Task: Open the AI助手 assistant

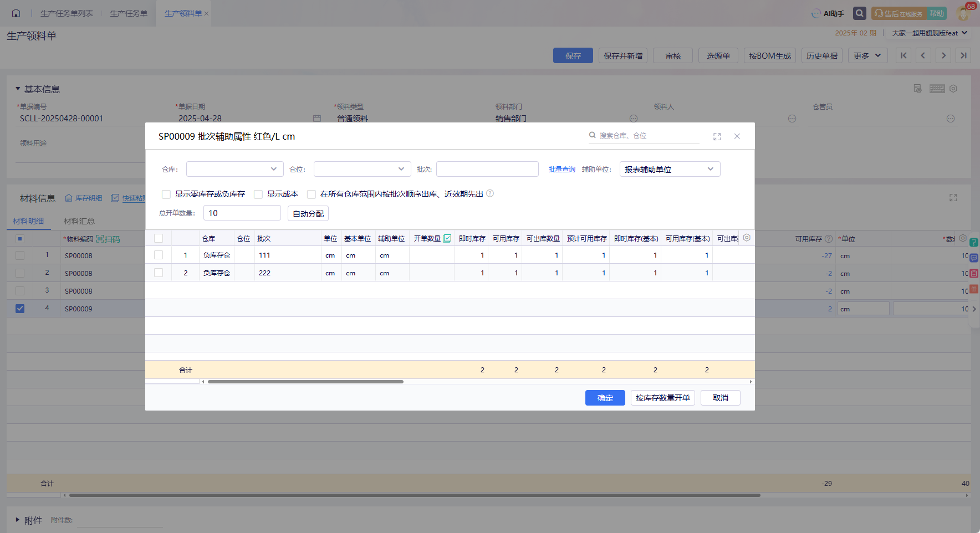Action: pos(828,13)
